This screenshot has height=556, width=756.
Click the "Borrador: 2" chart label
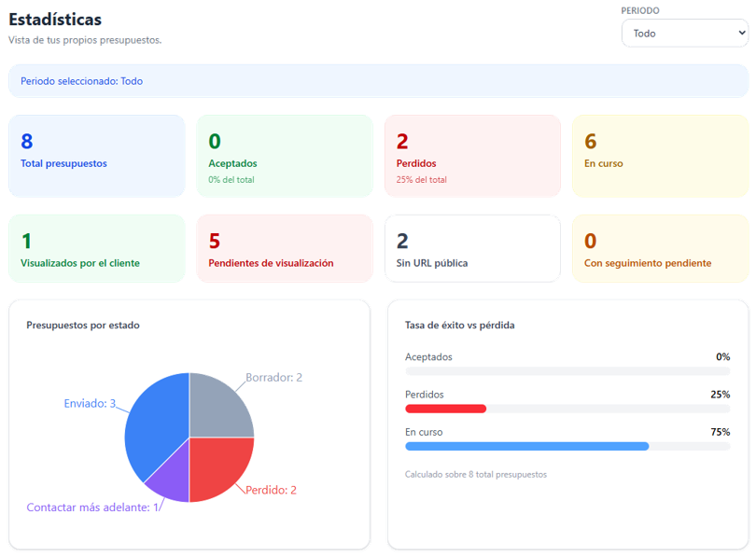[273, 378]
